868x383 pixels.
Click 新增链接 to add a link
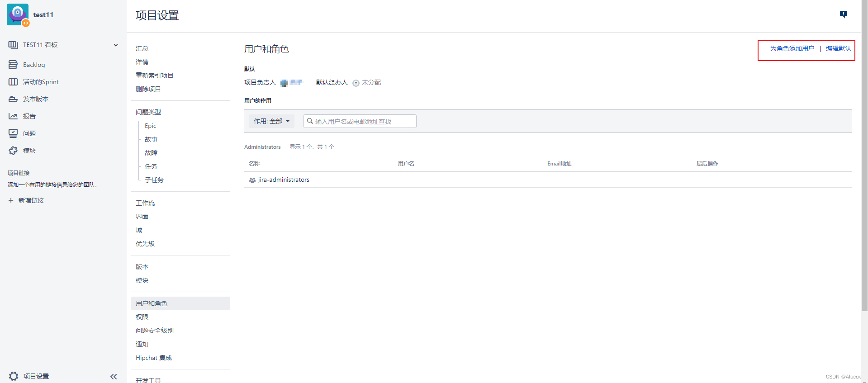tap(31, 200)
